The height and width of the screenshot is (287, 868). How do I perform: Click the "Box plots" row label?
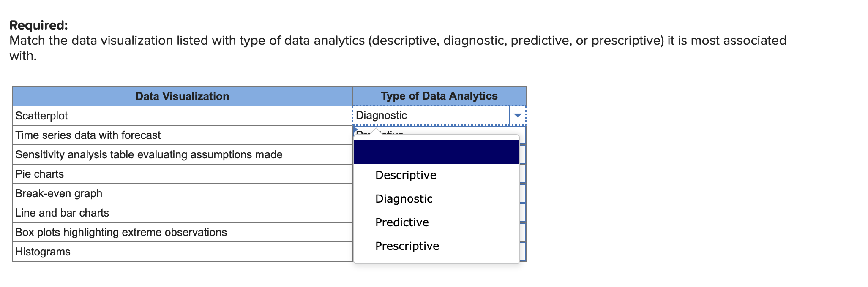[x=121, y=232]
